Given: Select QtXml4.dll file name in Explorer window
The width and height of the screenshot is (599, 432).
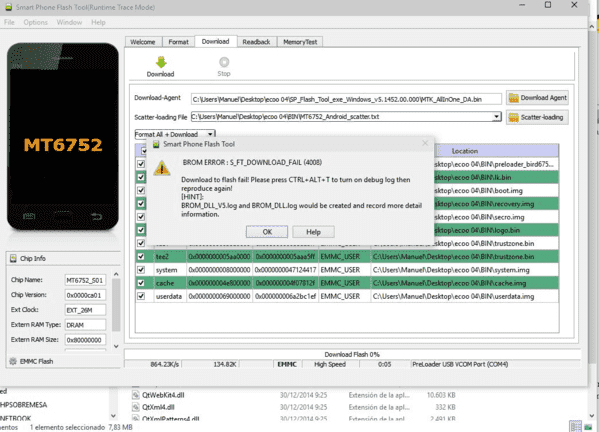Looking at the screenshot, I should pyautogui.click(x=158, y=407).
